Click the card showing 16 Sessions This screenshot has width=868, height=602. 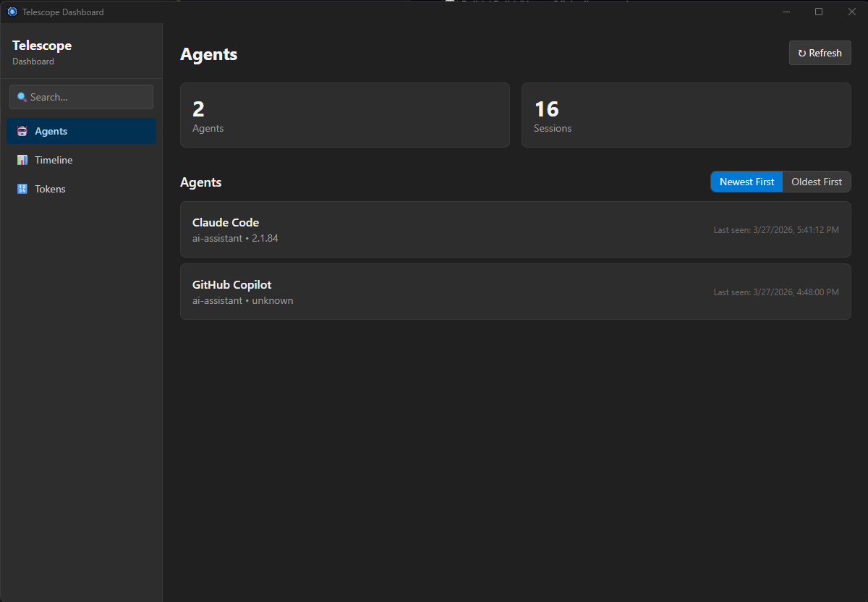point(686,115)
